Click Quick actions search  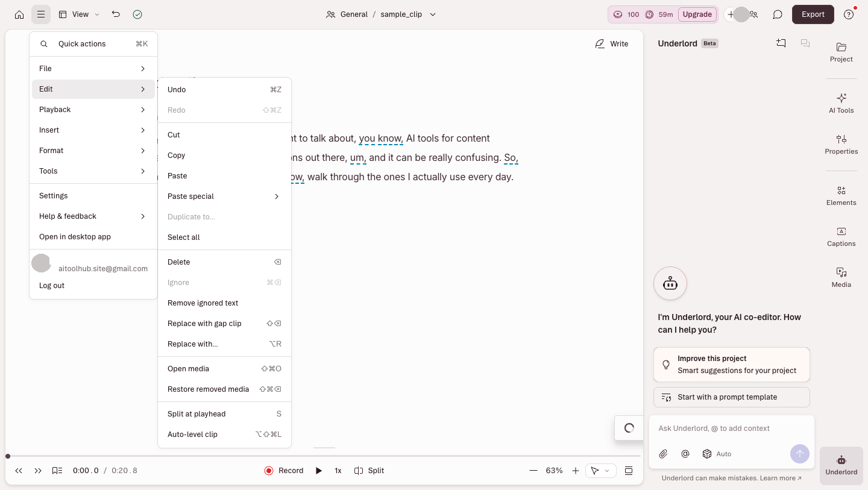[x=93, y=44]
